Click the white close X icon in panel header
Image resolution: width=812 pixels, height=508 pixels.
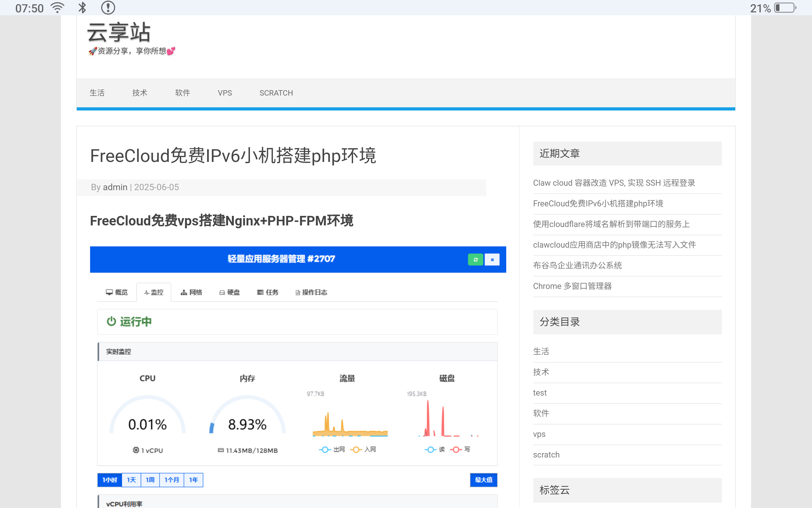[x=492, y=260]
